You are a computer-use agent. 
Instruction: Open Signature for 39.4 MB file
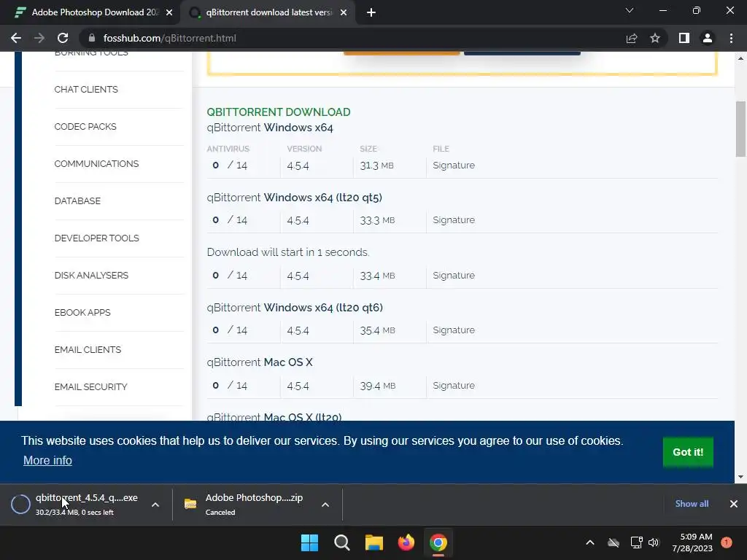[x=454, y=385]
